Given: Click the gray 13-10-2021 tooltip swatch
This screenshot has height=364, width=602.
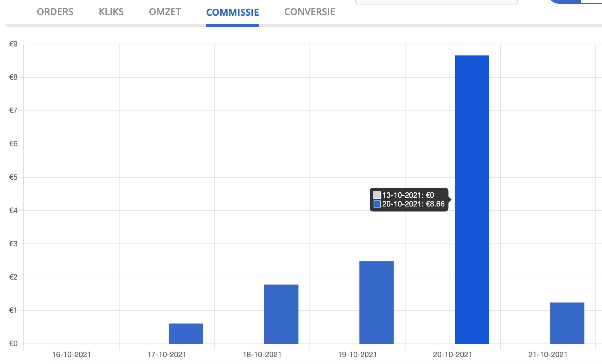Looking at the screenshot, I should 377,195.
